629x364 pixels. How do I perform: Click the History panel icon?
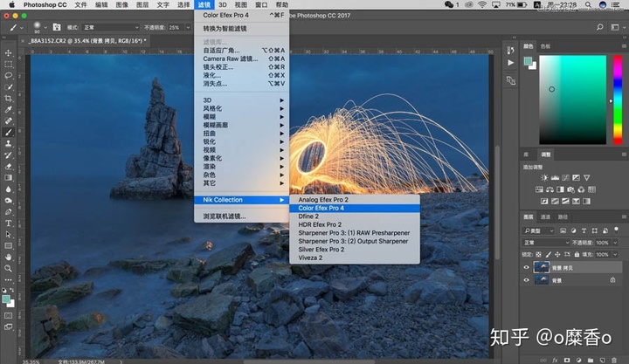tap(511, 50)
